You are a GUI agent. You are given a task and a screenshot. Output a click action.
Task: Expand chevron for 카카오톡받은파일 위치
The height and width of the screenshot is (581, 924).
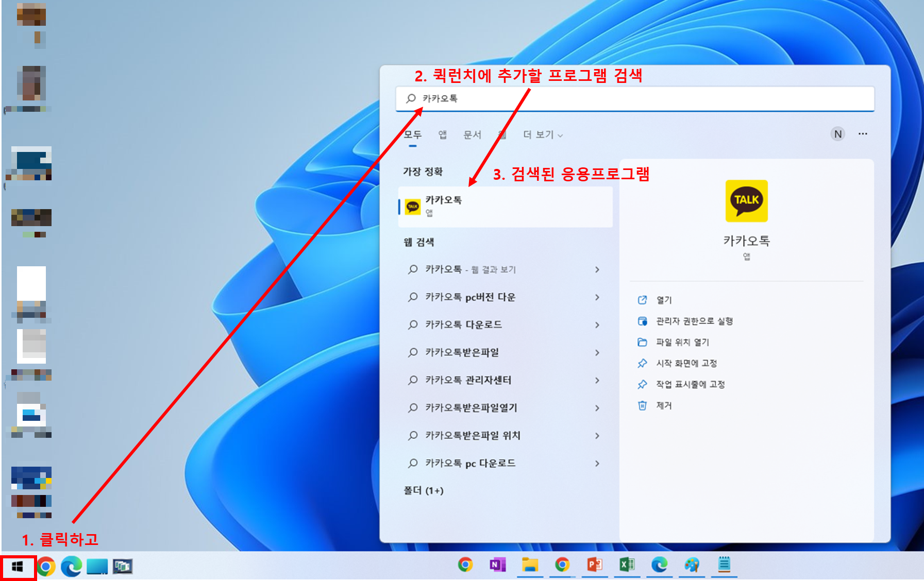pyautogui.click(x=597, y=436)
